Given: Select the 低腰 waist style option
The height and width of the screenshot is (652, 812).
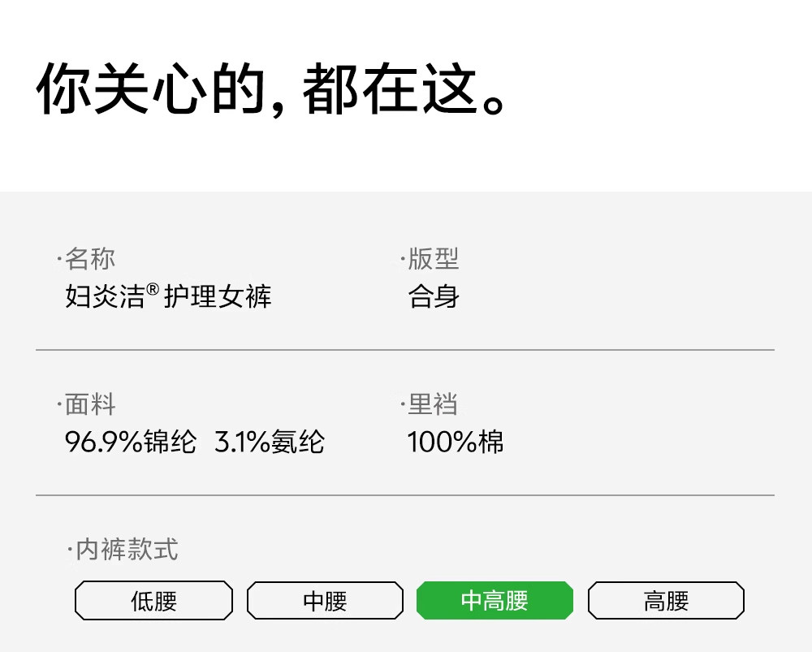Looking at the screenshot, I should coord(153,601).
